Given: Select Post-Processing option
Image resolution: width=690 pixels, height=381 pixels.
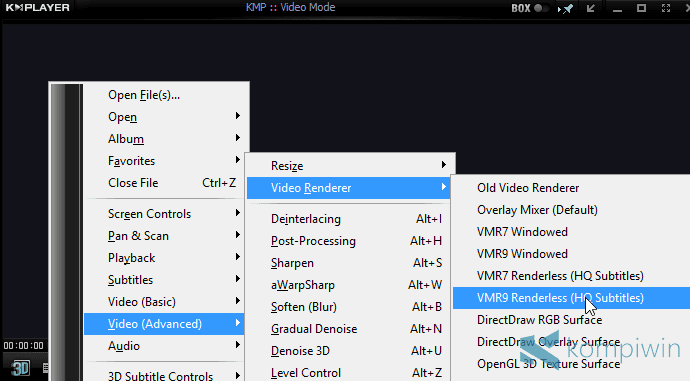Looking at the screenshot, I should click(x=349, y=241).
